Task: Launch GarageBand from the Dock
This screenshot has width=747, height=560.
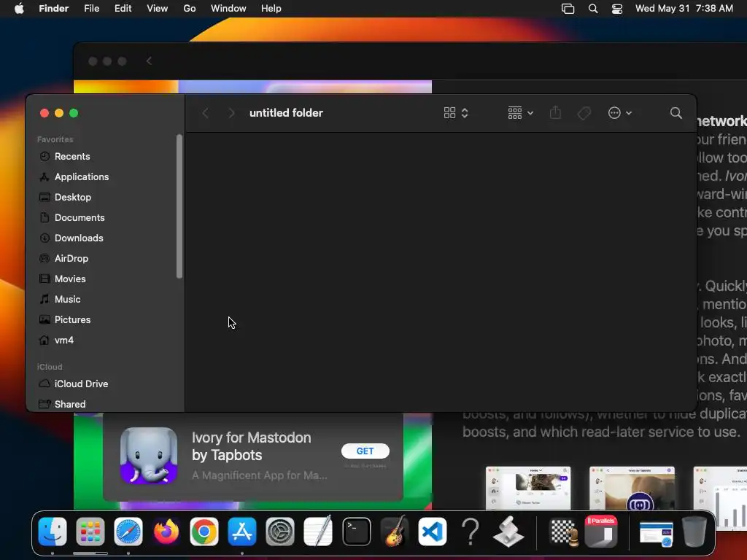Action: point(395,532)
